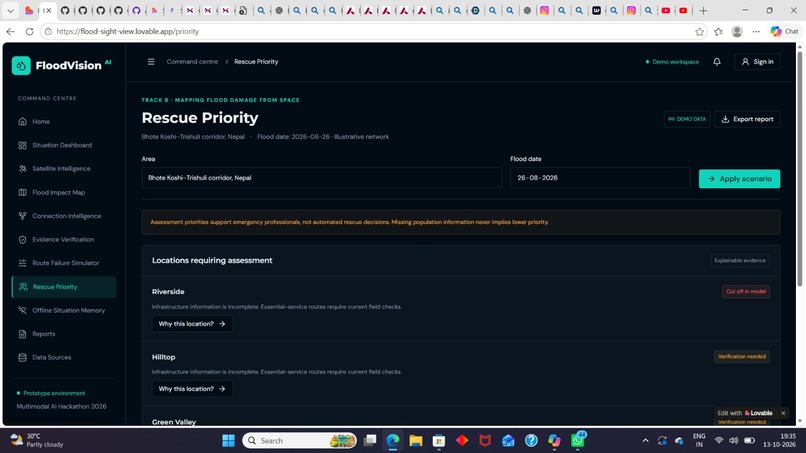Screen dimensions: 806x453
Task: Open Flood Impact Map
Action: 64,192
